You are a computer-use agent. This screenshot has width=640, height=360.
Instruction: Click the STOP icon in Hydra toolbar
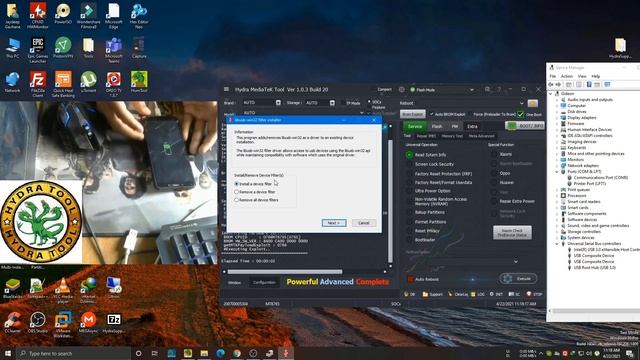tap(534, 294)
